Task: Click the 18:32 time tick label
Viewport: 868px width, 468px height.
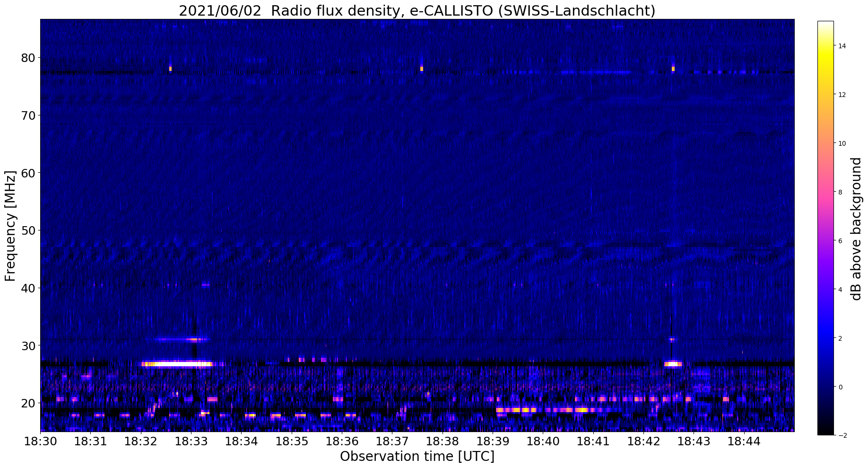Action: point(141,442)
